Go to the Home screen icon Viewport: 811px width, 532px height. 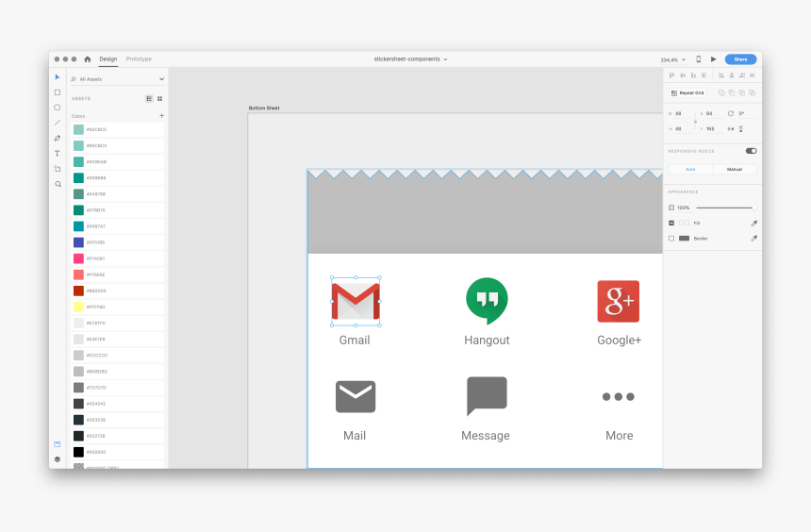(x=88, y=59)
